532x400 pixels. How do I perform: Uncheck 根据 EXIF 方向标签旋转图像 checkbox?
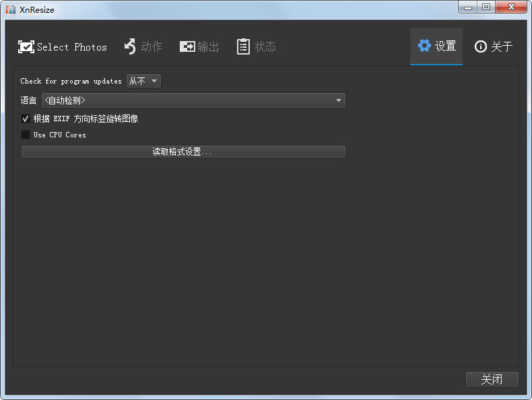(26, 119)
